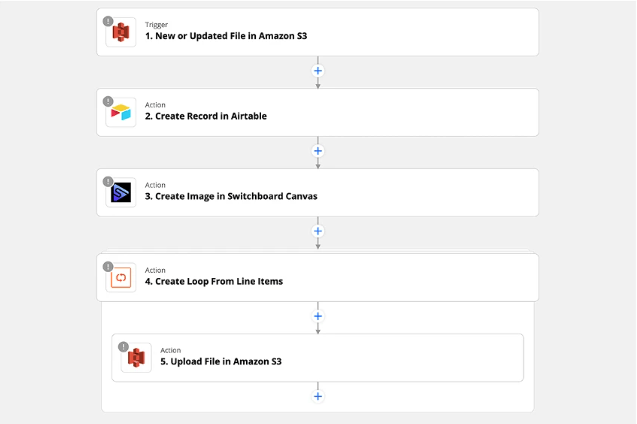Click the warning badge on step 1 trigger
Image resolution: width=637 pixels, height=424 pixels.
(x=108, y=21)
